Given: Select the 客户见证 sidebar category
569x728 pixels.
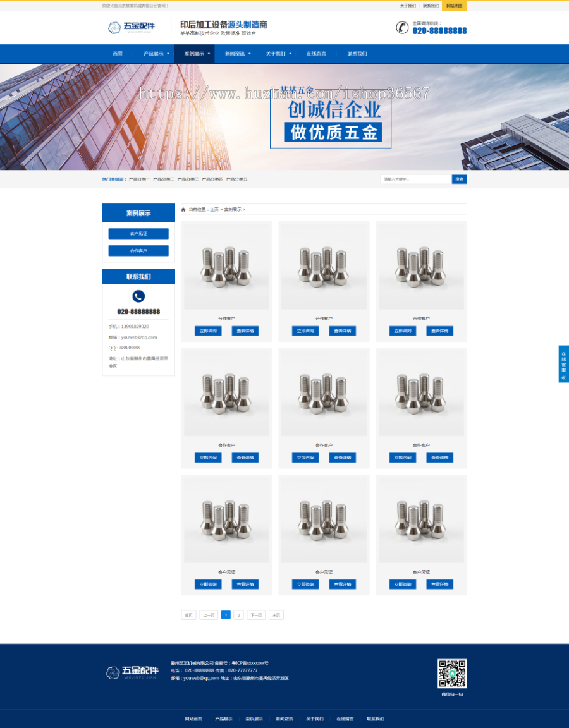Looking at the screenshot, I should click(138, 234).
